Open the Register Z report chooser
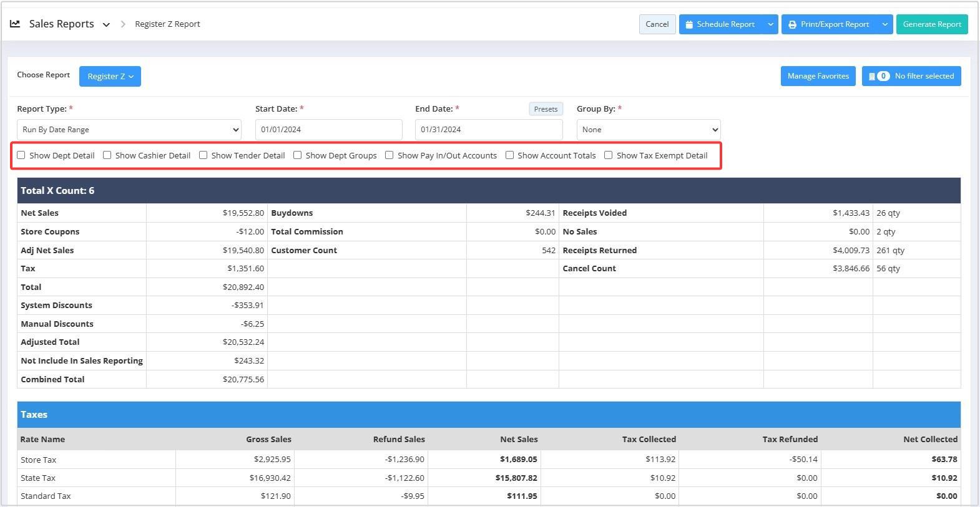The image size is (980, 507). coord(110,76)
